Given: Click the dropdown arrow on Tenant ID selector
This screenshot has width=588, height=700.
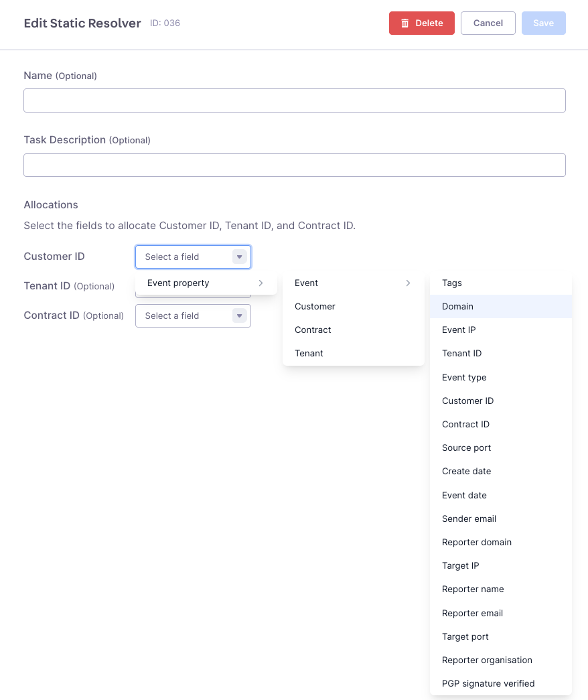Looking at the screenshot, I should [239, 286].
